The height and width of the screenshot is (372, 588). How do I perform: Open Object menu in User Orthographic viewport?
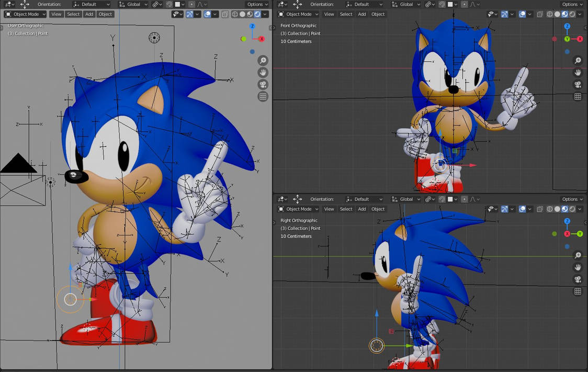coord(105,14)
